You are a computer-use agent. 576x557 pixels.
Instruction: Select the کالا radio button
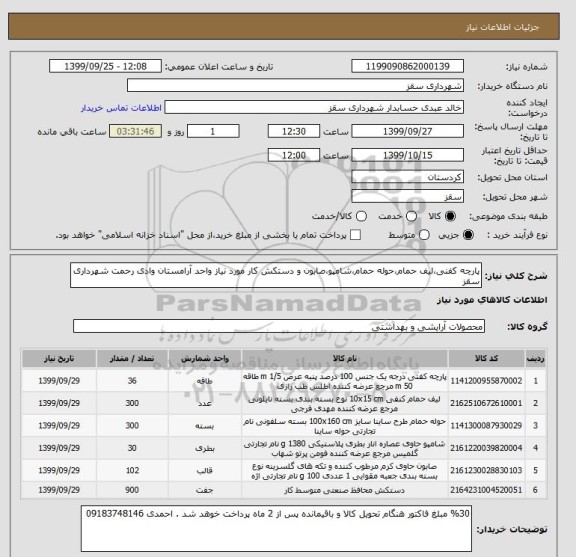tap(450, 216)
